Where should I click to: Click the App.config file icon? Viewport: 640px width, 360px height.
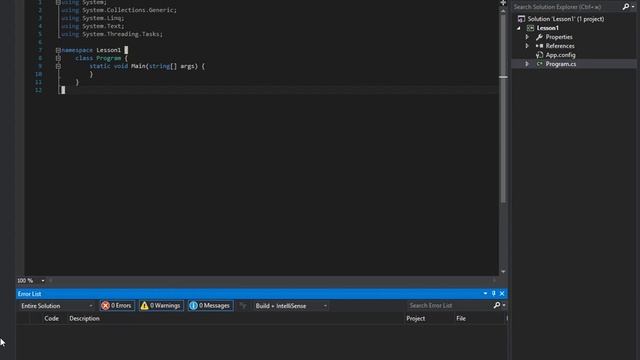coord(539,55)
